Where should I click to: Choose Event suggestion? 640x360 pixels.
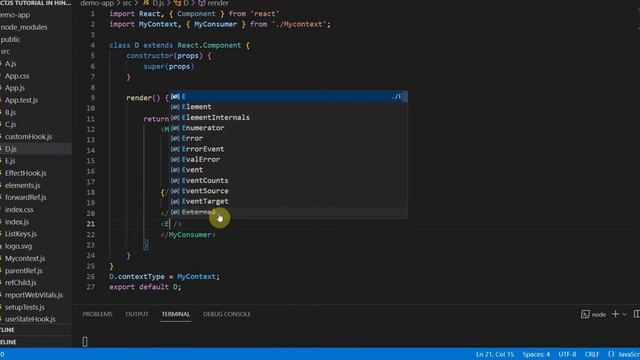click(x=289, y=170)
